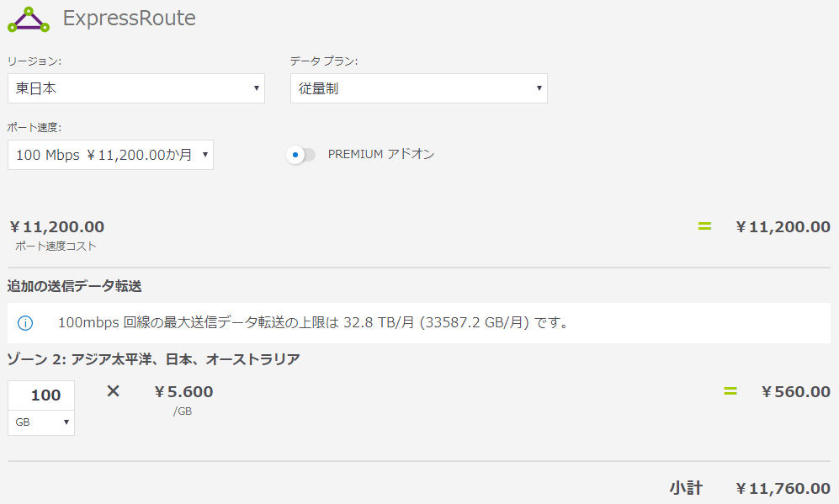Open the リージョン dropdown showing 東日本
839x504 pixels.
pyautogui.click(x=136, y=88)
